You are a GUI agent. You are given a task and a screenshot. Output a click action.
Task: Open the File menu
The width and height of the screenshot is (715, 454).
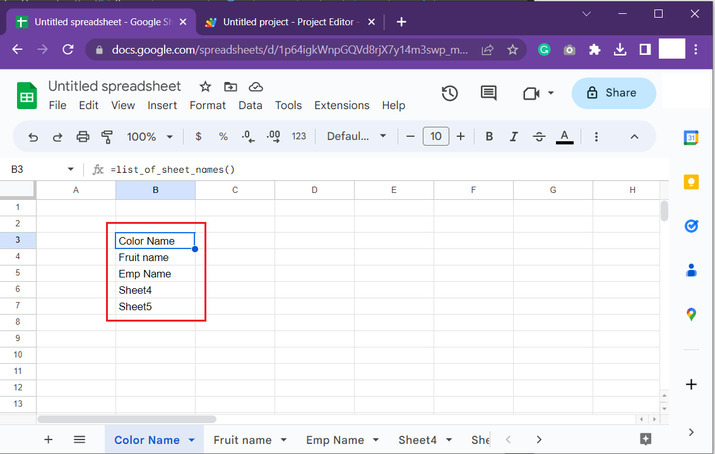(57, 105)
